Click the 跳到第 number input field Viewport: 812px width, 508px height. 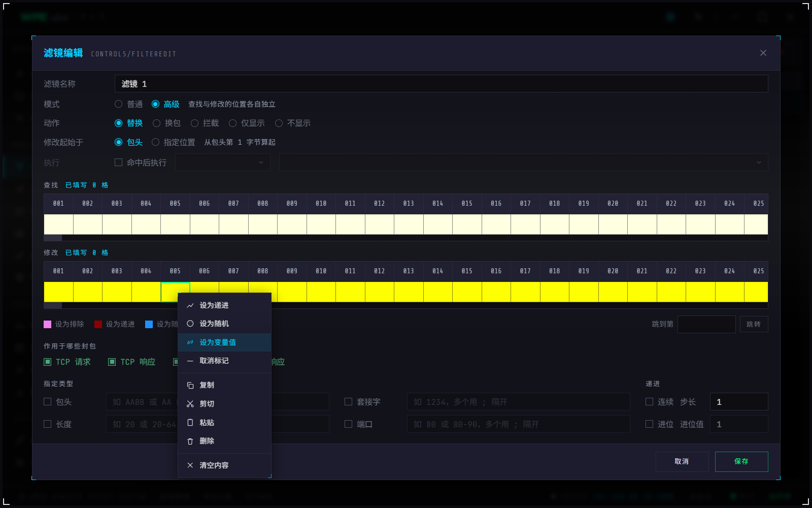pos(706,324)
